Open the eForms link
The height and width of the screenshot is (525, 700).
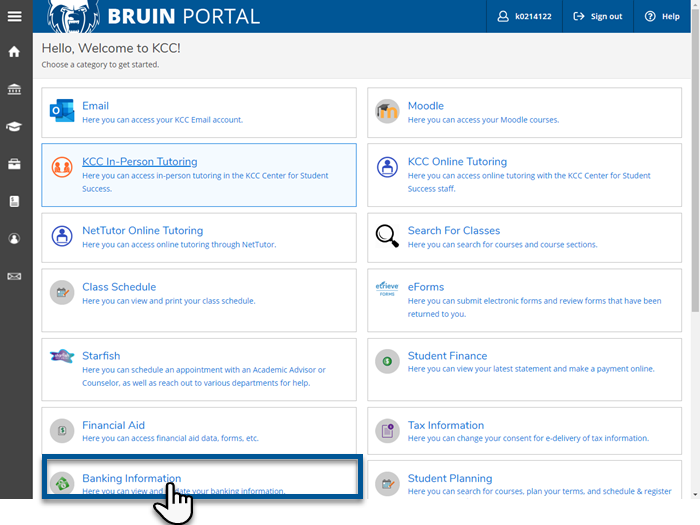tap(425, 286)
